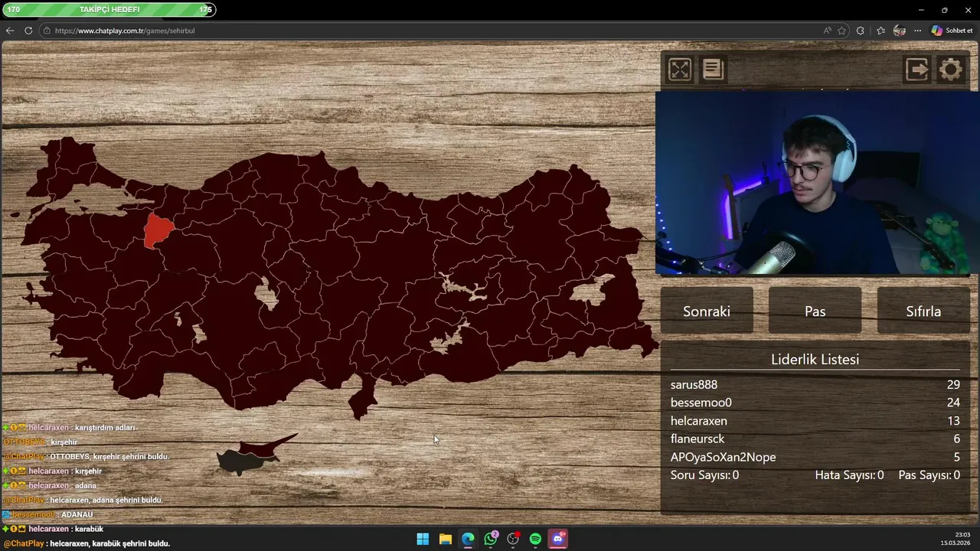This screenshot has height=551, width=980.
Task: Open the Windows Start menu
Action: [x=423, y=539]
